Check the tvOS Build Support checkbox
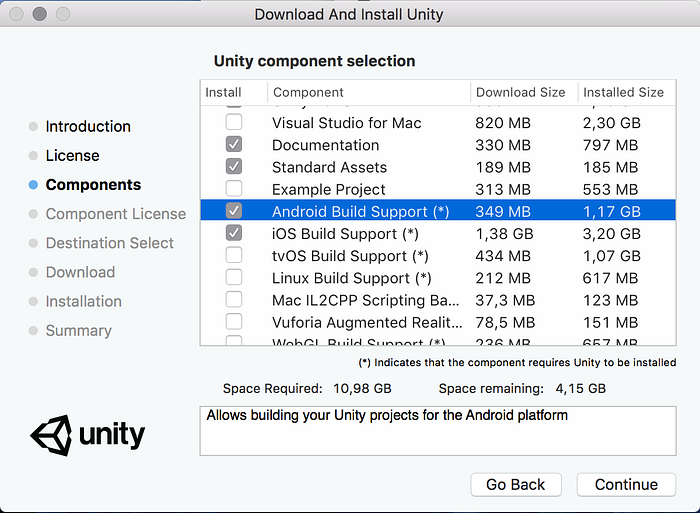Screen dimensions: 700x513 point(234,255)
